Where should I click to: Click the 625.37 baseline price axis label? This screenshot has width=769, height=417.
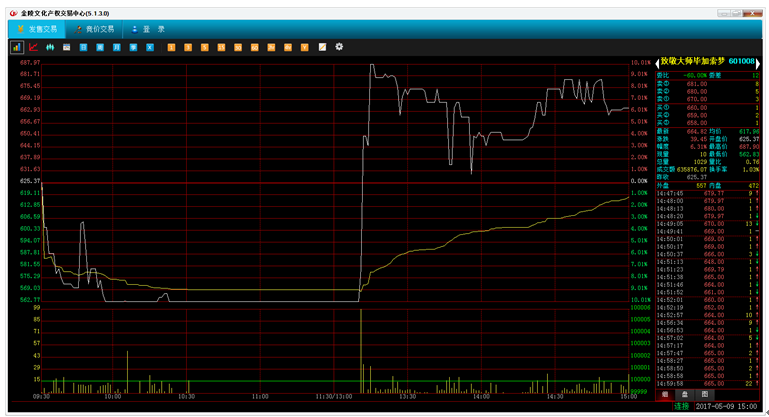coord(30,181)
